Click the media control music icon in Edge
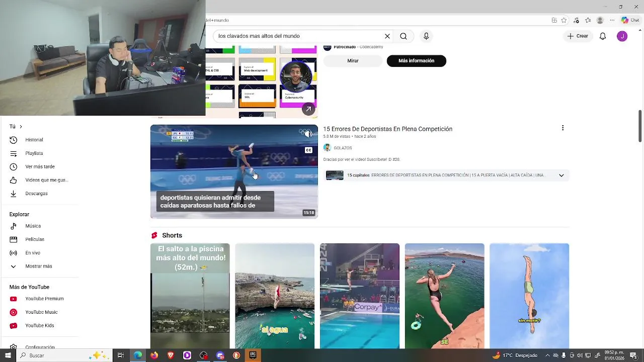This screenshot has height=362, width=644. [x=576, y=20]
